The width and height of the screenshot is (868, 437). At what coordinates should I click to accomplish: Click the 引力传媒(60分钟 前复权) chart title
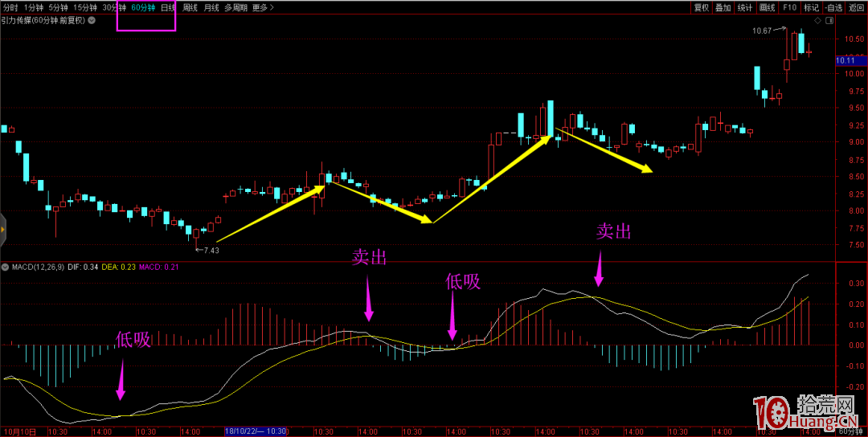pyautogui.click(x=43, y=20)
